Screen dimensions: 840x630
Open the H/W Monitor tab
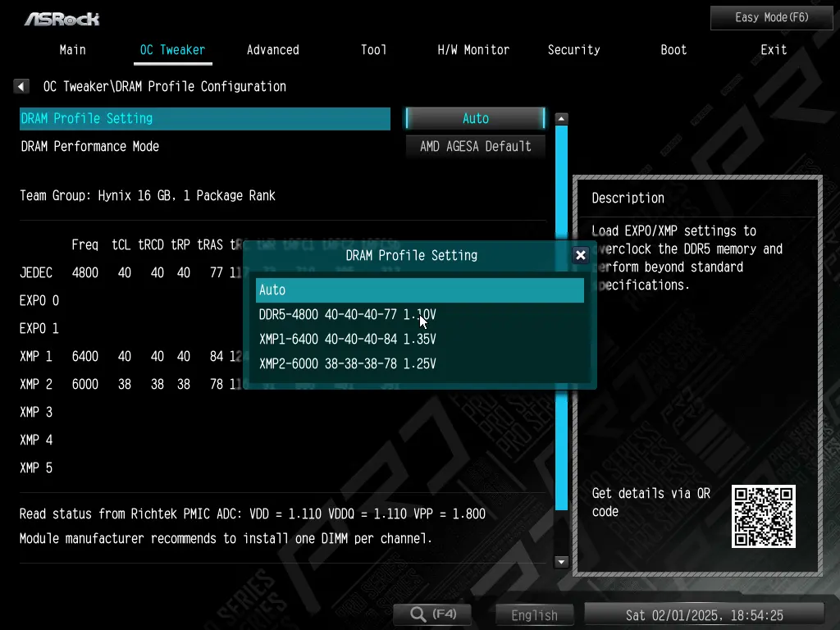(473, 50)
